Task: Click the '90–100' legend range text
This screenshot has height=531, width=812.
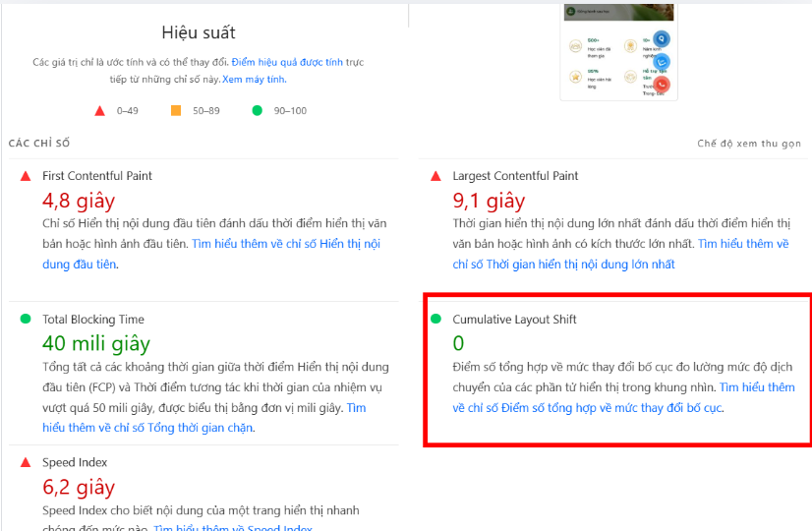Action: click(290, 111)
